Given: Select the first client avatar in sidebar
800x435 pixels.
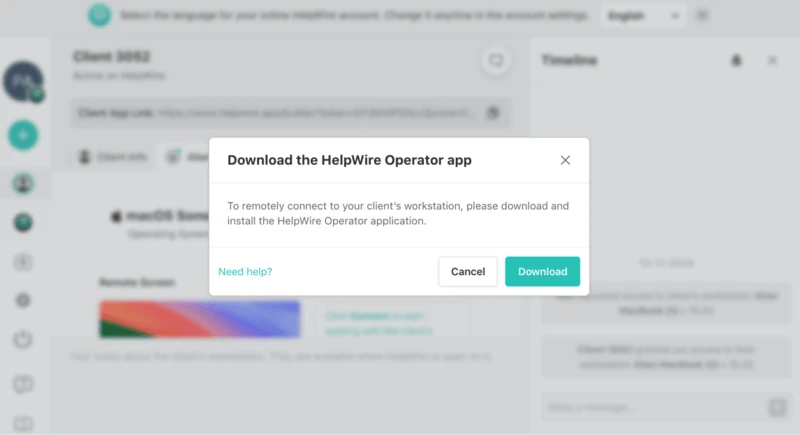Looking at the screenshot, I should pos(23,184).
